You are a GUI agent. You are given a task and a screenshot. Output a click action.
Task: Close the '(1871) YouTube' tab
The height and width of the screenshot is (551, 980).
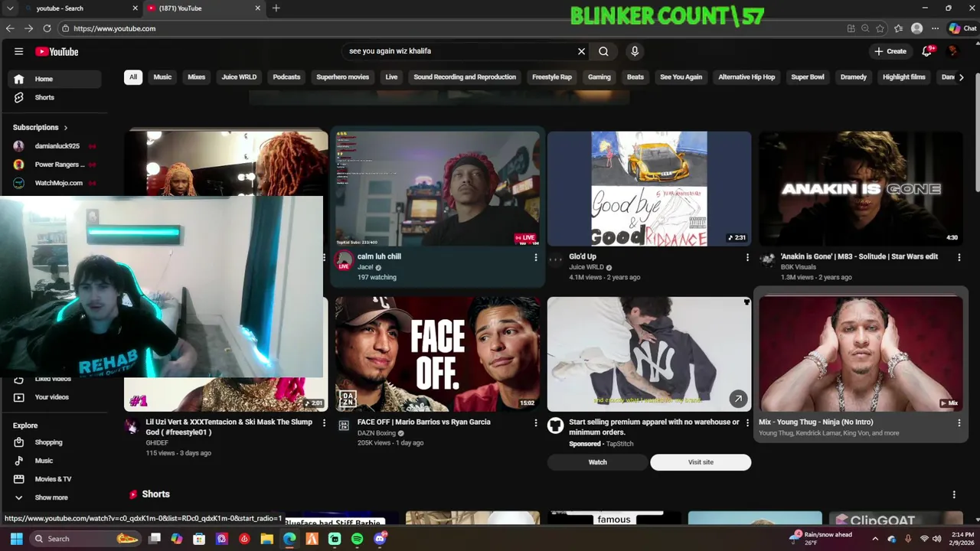257,8
